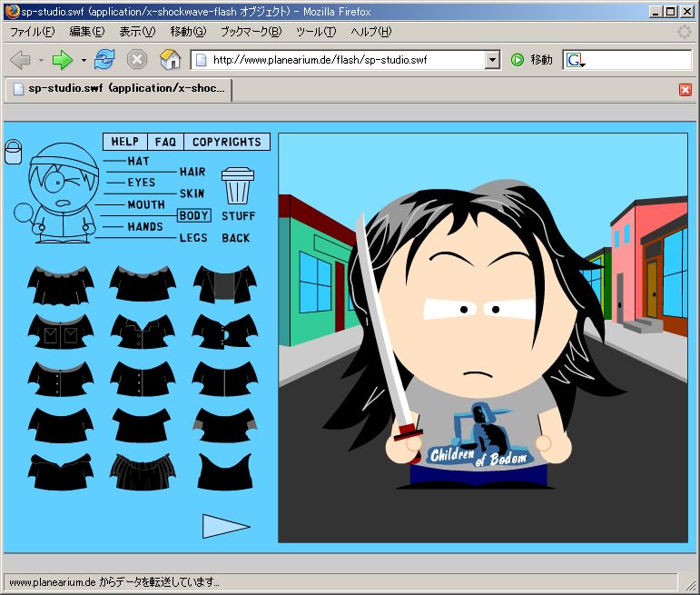700x595 pixels.
Task: Open the 移動(G) menu
Action: click(x=188, y=32)
